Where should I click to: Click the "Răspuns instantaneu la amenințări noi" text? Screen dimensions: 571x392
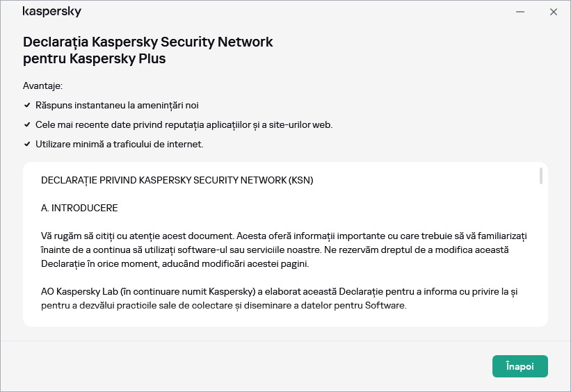click(117, 106)
